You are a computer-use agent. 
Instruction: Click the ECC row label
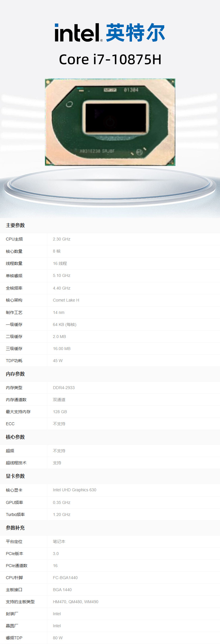(x=10, y=424)
